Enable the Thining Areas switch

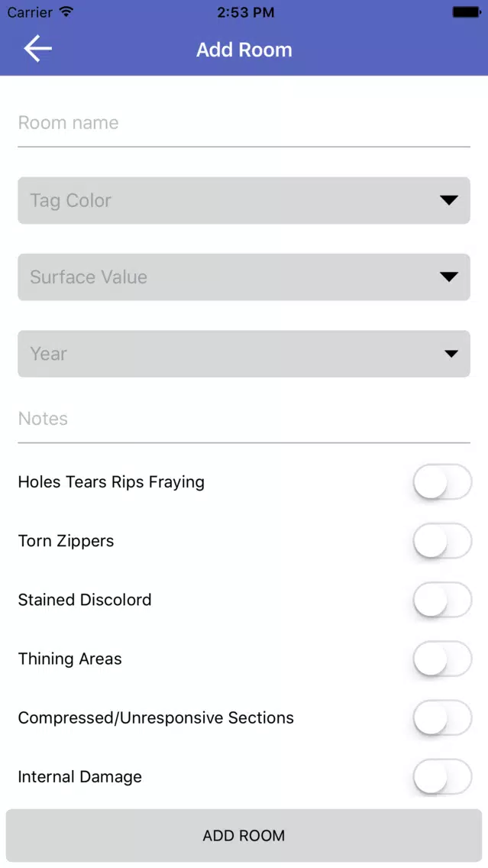coord(442,659)
